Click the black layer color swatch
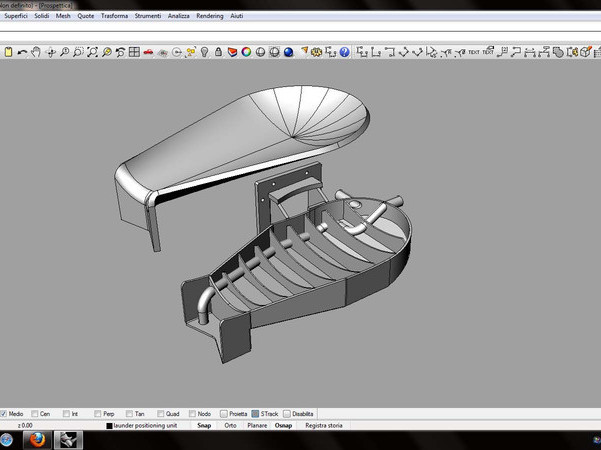601x450 pixels. click(x=110, y=426)
